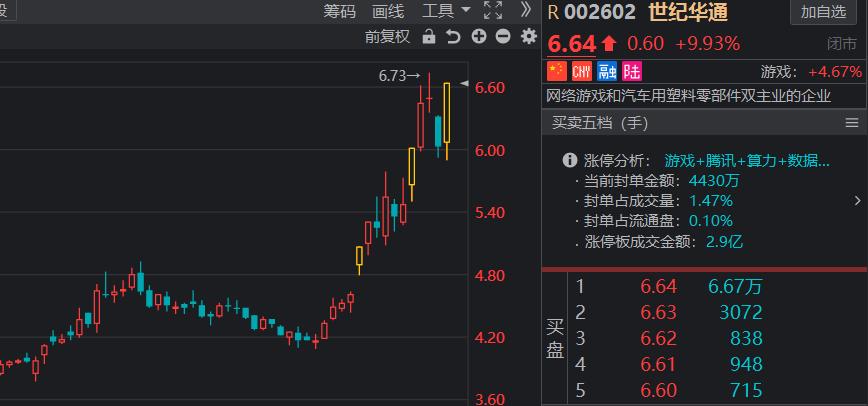Click the current price pointer on the price axis
Screen dimensions: 868x406
[464, 84]
